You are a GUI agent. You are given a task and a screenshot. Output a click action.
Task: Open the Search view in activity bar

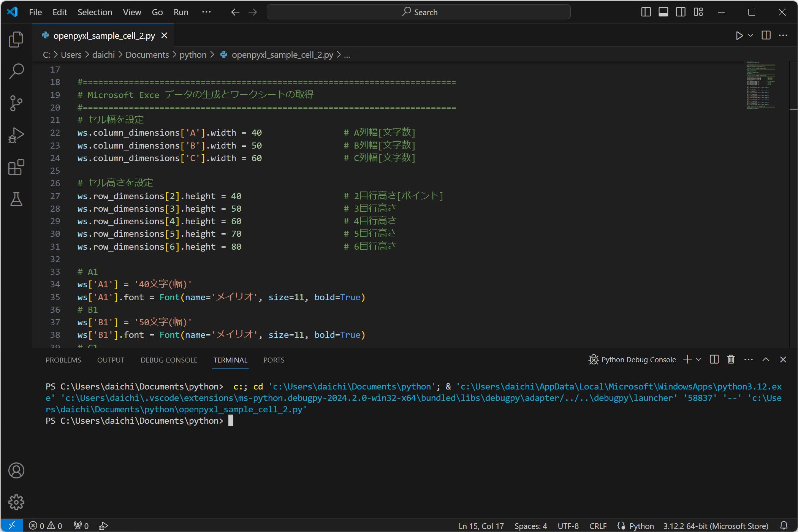[x=16, y=71]
